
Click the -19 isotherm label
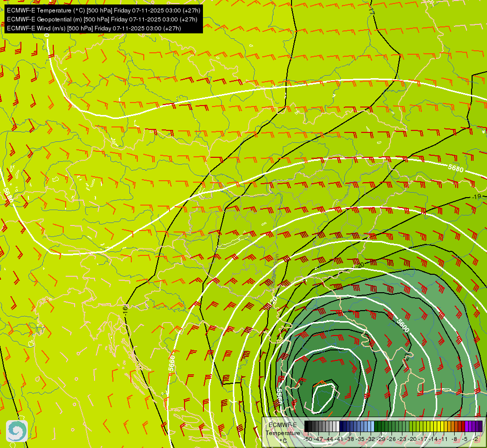476,197
